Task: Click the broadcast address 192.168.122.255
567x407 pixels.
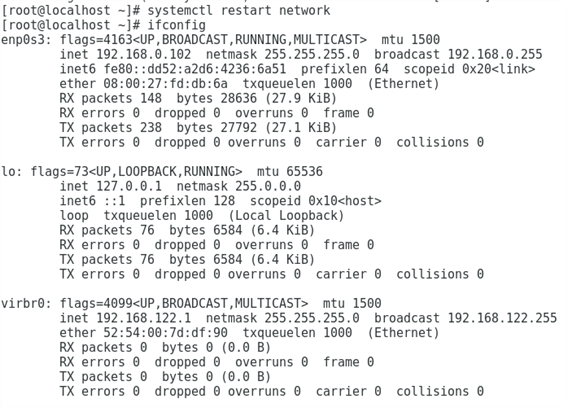Action: coord(502,318)
